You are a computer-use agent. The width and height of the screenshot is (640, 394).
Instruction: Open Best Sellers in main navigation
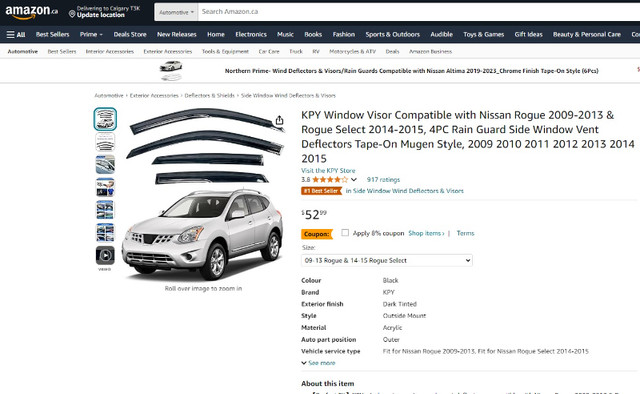coord(52,35)
